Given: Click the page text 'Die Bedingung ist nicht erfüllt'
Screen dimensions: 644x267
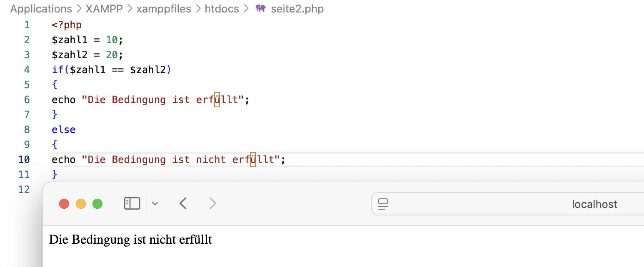Looking at the screenshot, I should [130, 240].
